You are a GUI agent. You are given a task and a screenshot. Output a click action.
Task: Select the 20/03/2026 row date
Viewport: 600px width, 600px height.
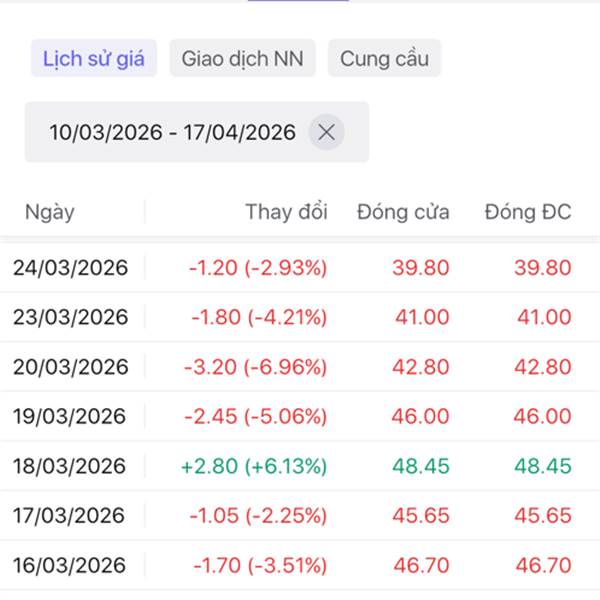tap(71, 367)
